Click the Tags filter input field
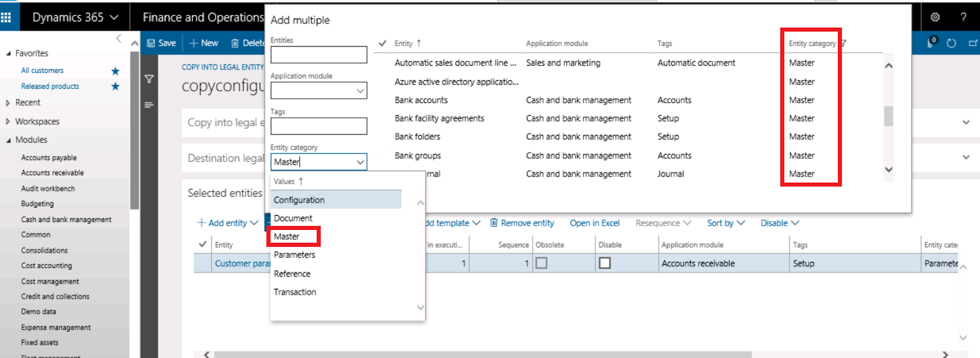 tap(318, 126)
